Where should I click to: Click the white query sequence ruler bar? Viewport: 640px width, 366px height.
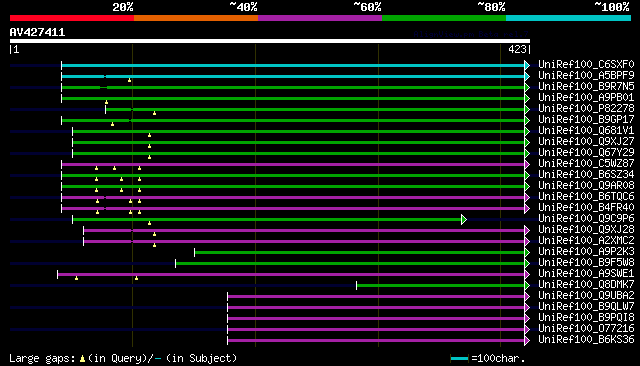point(270,41)
